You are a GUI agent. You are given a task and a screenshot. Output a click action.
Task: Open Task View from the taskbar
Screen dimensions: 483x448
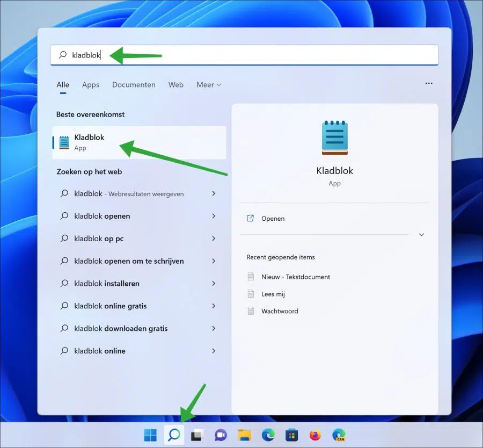coord(197,435)
